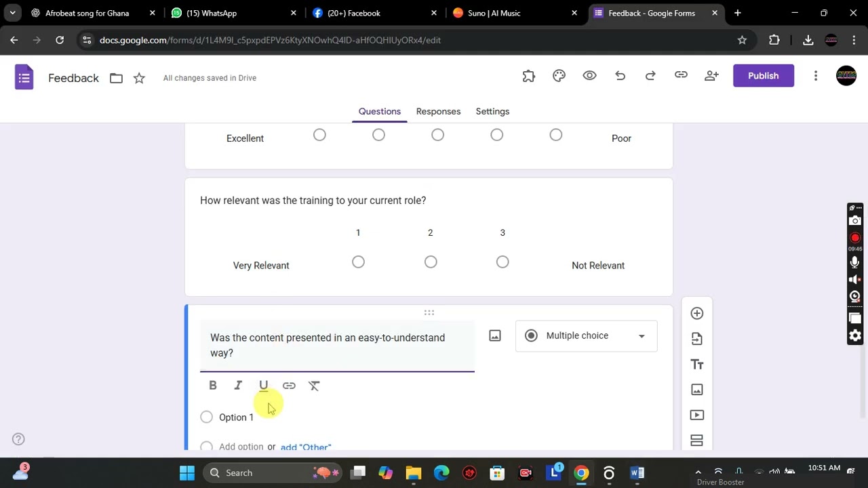This screenshot has width=868, height=488.
Task: Click the browser address bar URL
Action: coord(270,40)
